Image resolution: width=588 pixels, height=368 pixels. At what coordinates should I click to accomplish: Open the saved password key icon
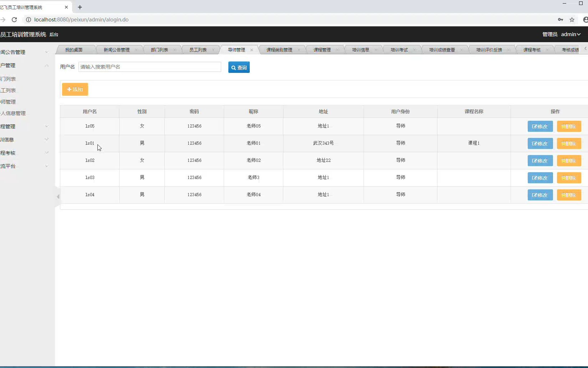[x=561, y=20]
